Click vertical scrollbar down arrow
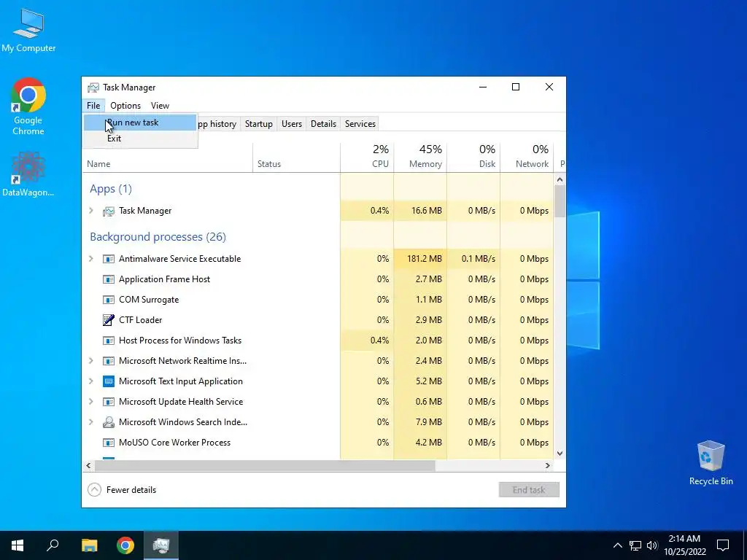The image size is (747, 560). (560, 454)
